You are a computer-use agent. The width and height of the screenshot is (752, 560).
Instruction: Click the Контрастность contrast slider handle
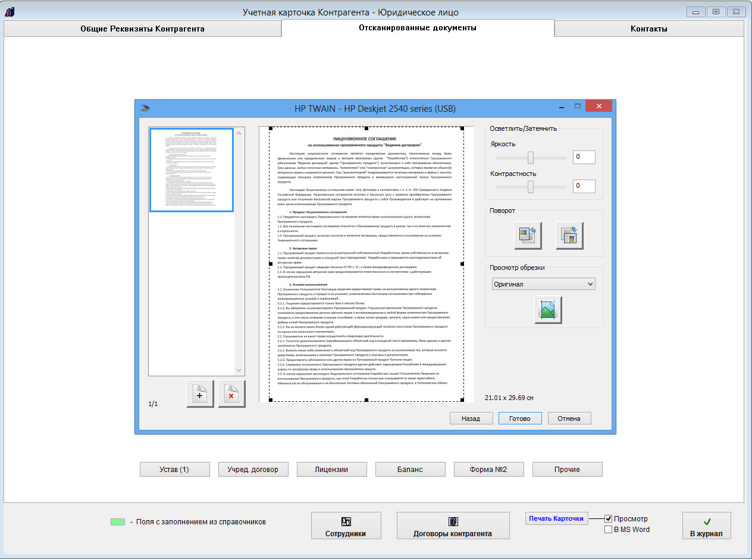pos(530,187)
